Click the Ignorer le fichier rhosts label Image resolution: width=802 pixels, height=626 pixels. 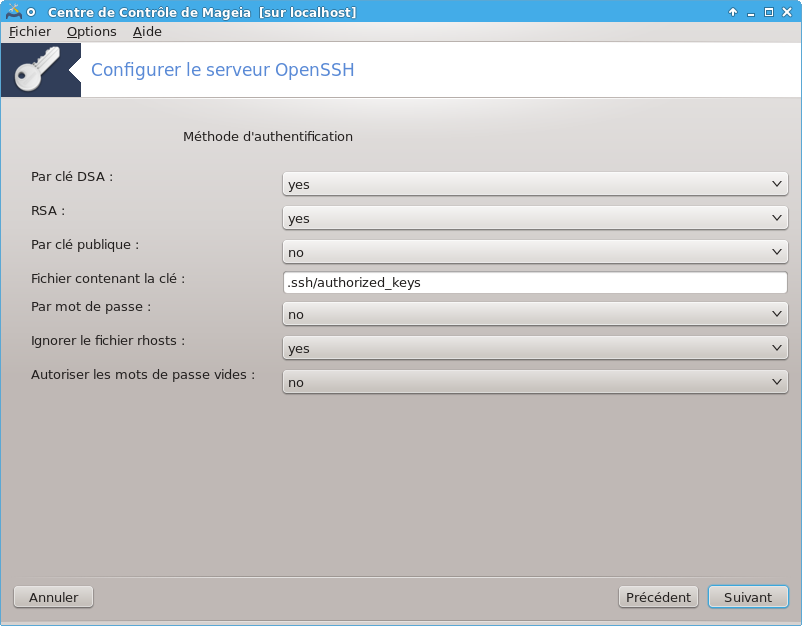pos(108,341)
